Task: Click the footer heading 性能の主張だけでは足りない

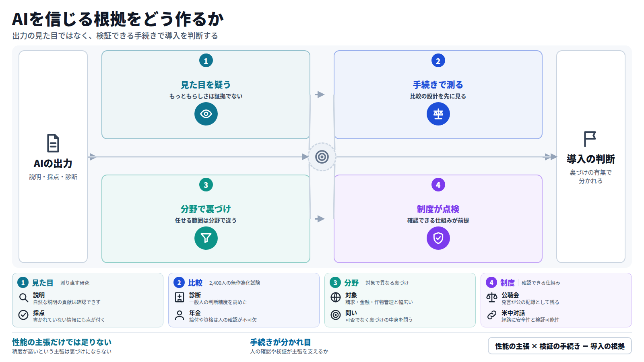Action: [x=62, y=342]
